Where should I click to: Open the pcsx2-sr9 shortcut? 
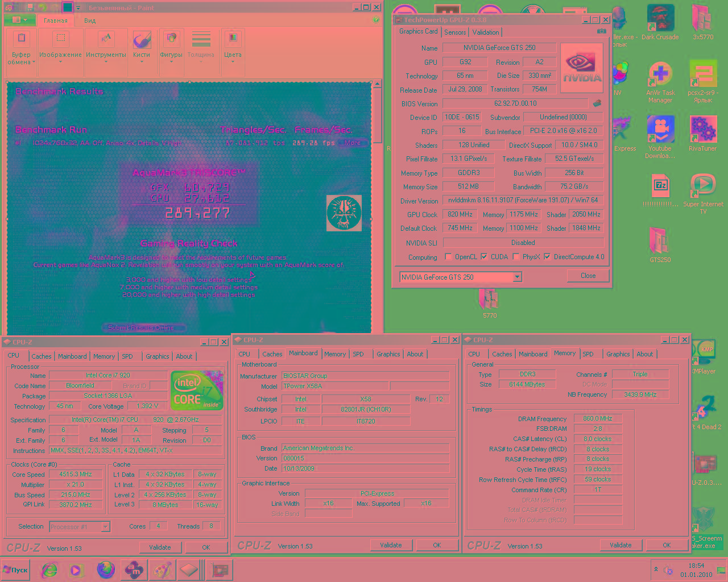click(x=703, y=83)
